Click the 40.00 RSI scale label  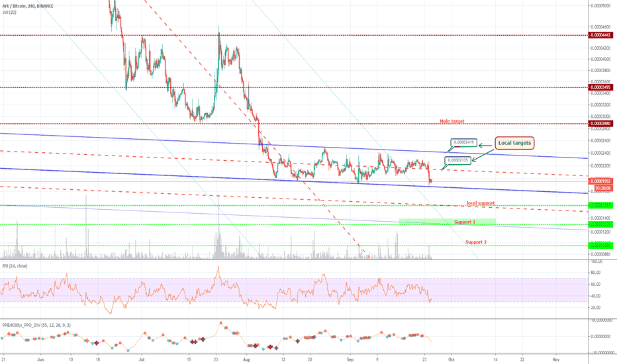[x=596, y=296]
